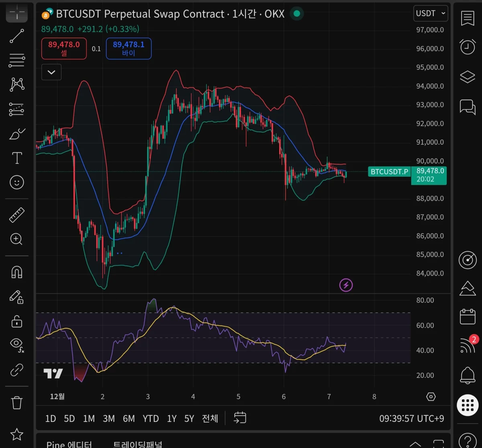482x448 pixels.
Task: Select the 3M time range
Action: click(x=109, y=419)
